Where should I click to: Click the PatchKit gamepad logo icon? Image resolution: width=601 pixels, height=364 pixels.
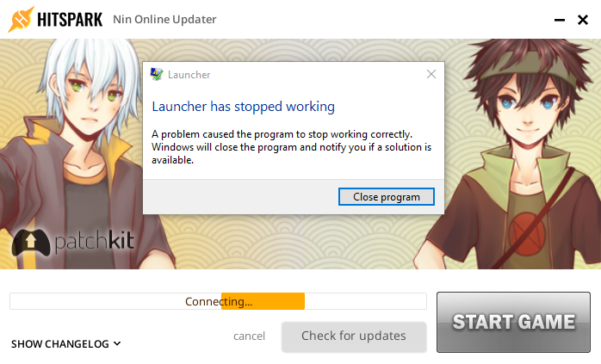pyautogui.click(x=31, y=242)
